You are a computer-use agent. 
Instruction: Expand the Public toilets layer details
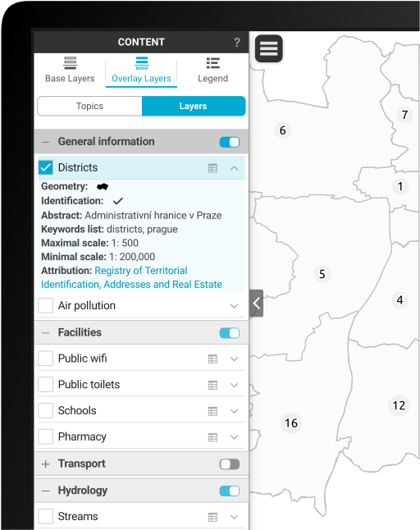[234, 385]
